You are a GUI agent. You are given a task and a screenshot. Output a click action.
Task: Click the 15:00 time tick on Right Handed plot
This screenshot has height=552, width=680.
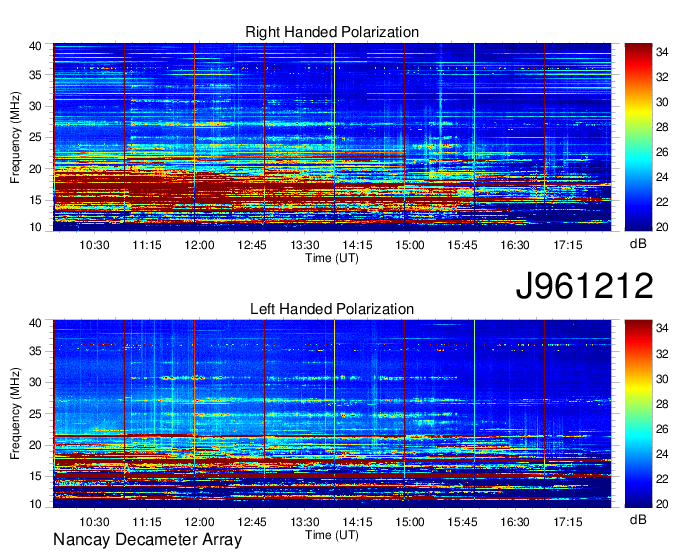410,245
